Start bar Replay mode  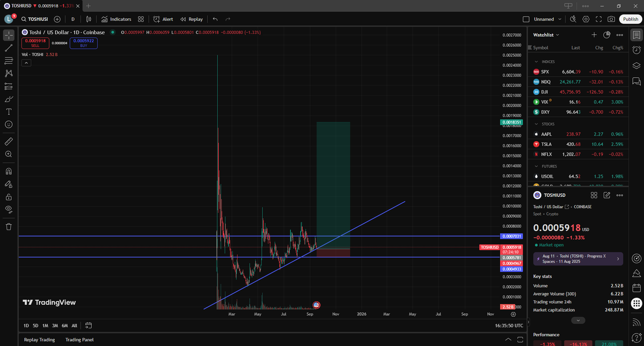click(x=192, y=19)
